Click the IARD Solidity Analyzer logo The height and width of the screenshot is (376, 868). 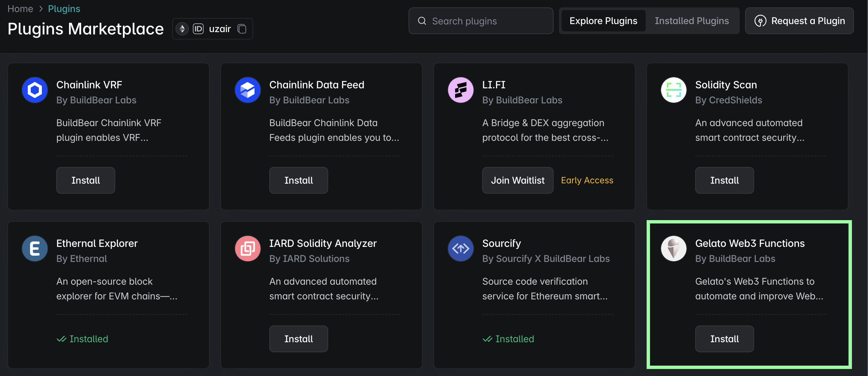tap(248, 249)
